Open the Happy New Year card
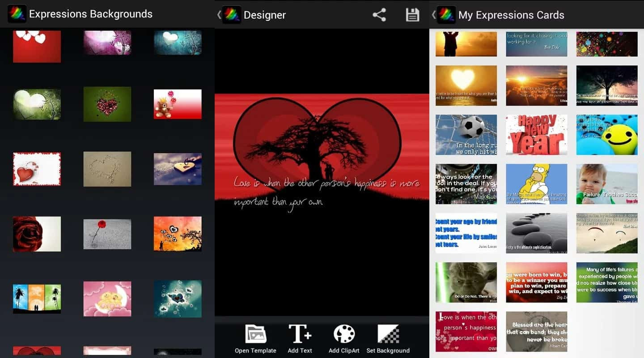The image size is (644, 358). click(x=537, y=135)
